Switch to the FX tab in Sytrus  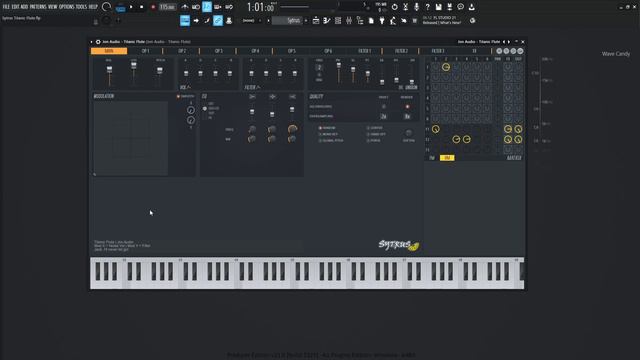(474, 51)
